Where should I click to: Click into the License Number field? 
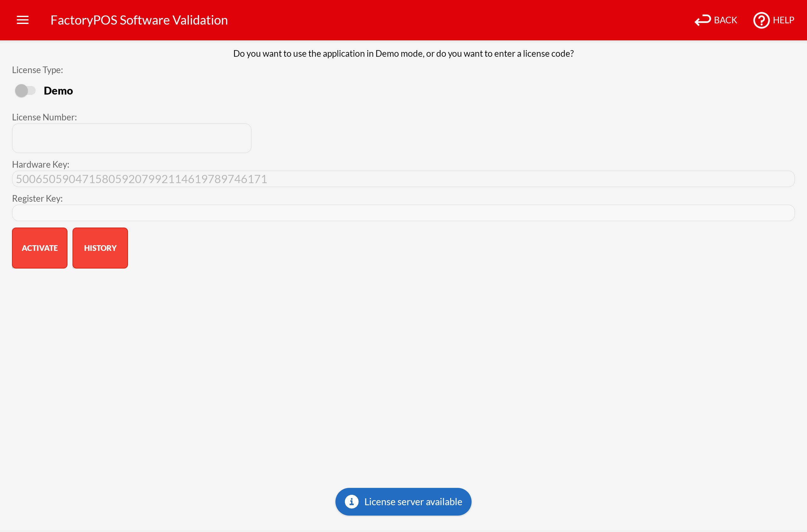pos(132,138)
